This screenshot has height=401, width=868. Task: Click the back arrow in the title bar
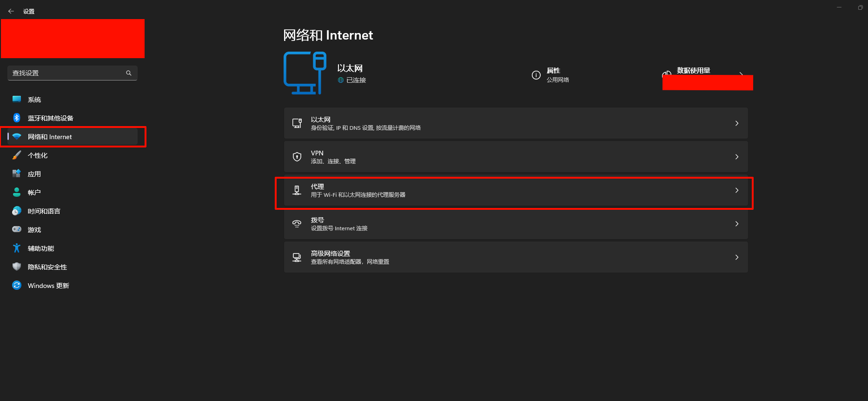tap(11, 11)
